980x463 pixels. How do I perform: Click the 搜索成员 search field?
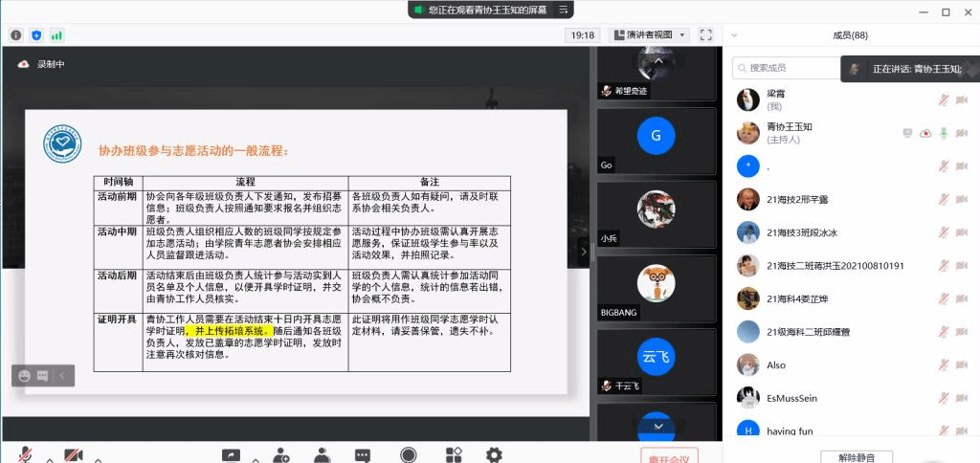point(785,68)
